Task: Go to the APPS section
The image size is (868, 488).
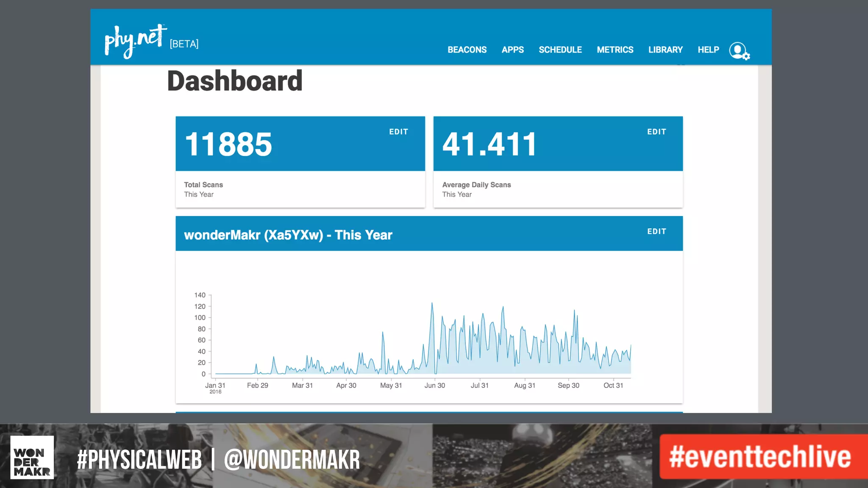Action: pos(512,50)
